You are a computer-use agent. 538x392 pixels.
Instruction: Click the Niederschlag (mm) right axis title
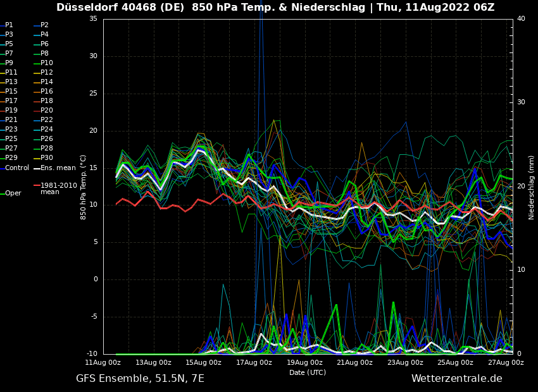pyautogui.click(x=532, y=187)
